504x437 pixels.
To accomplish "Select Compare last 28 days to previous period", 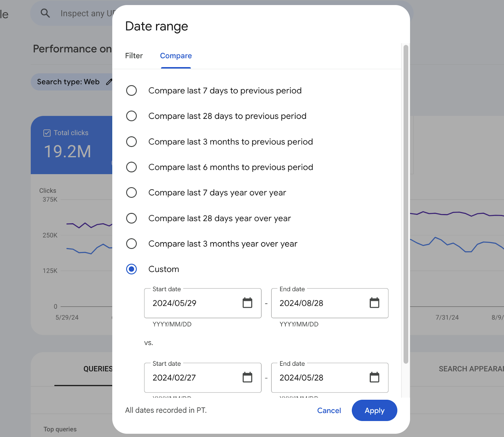I will 131,116.
